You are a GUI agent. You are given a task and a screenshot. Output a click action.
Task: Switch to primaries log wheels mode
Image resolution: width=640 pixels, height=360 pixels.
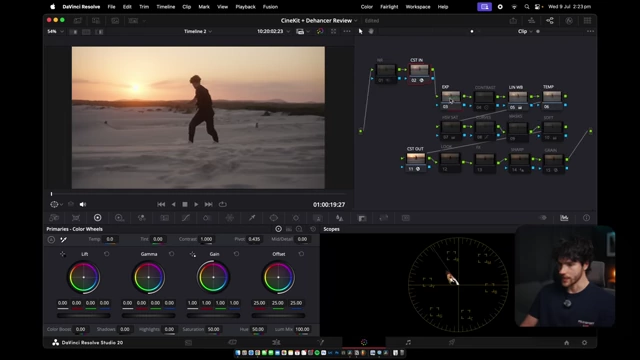(x=299, y=229)
